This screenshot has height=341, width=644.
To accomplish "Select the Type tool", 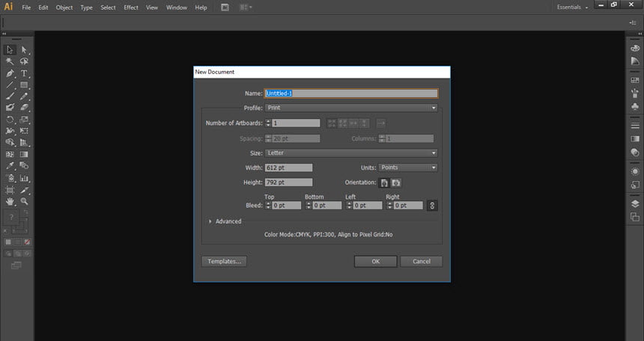I will pyautogui.click(x=24, y=73).
